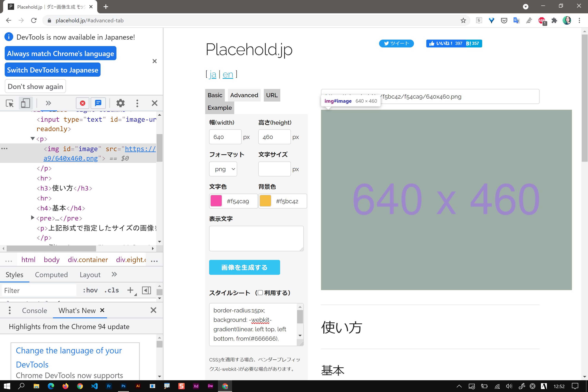Switch to the Computed tab
Screen dimensions: 588x392
point(51,275)
